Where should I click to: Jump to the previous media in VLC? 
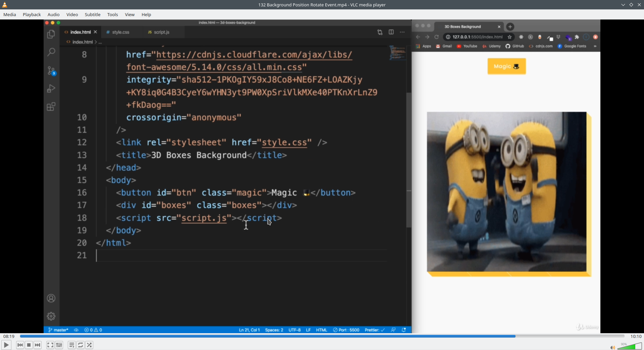[x=20, y=345]
